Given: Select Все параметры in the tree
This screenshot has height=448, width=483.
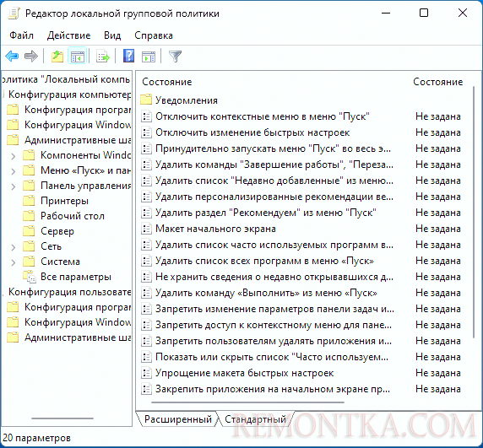Looking at the screenshot, I should pos(76,277).
